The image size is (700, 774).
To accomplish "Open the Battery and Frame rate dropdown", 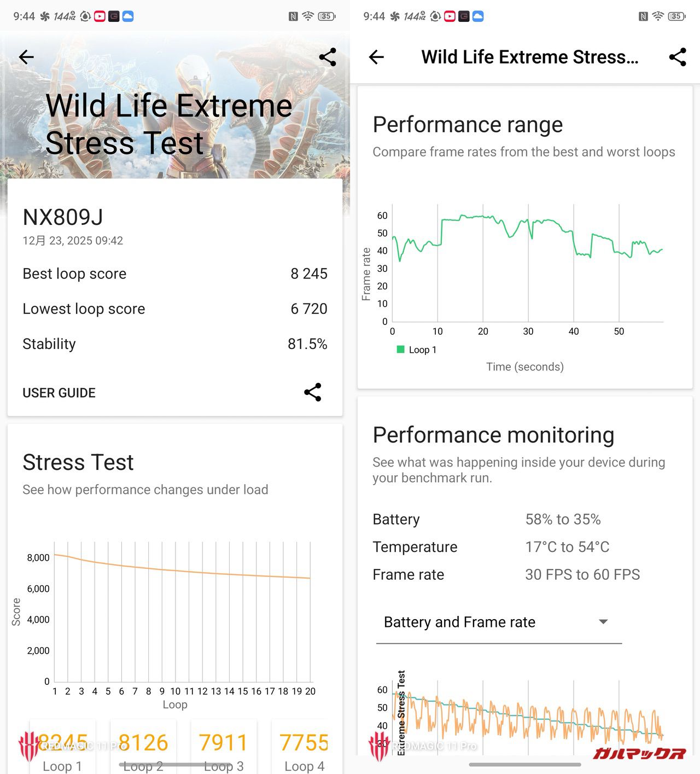I will coord(498,622).
